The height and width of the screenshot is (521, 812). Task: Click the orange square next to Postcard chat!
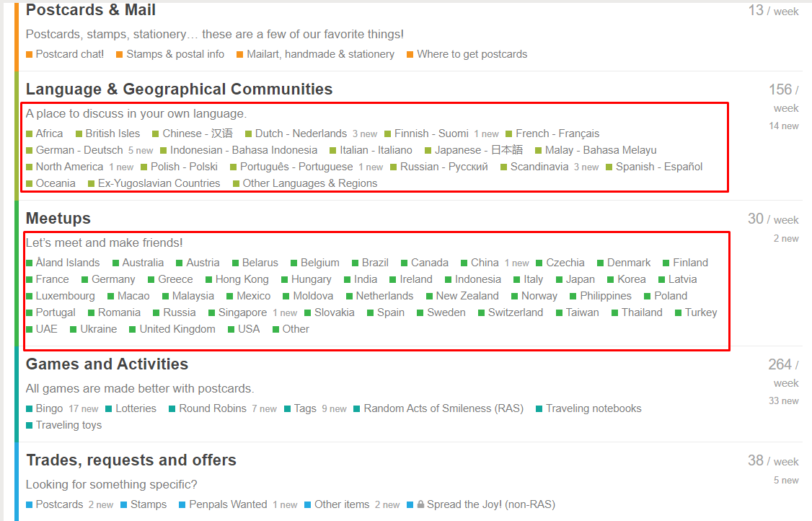tap(29, 54)
